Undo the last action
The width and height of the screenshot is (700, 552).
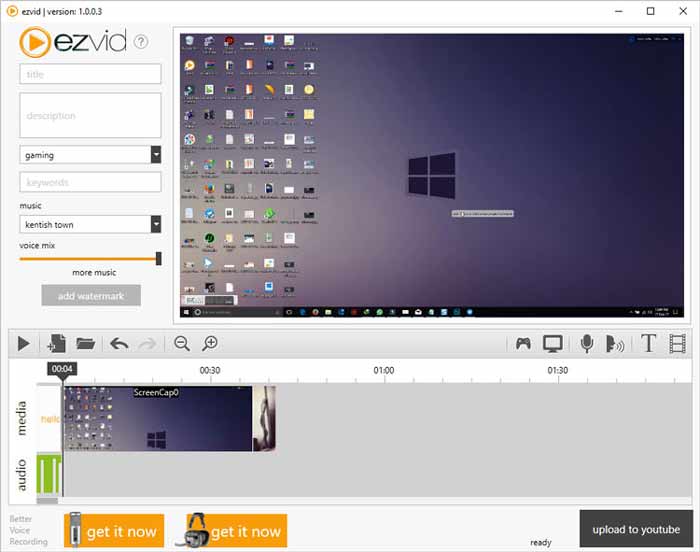point(119,343)
